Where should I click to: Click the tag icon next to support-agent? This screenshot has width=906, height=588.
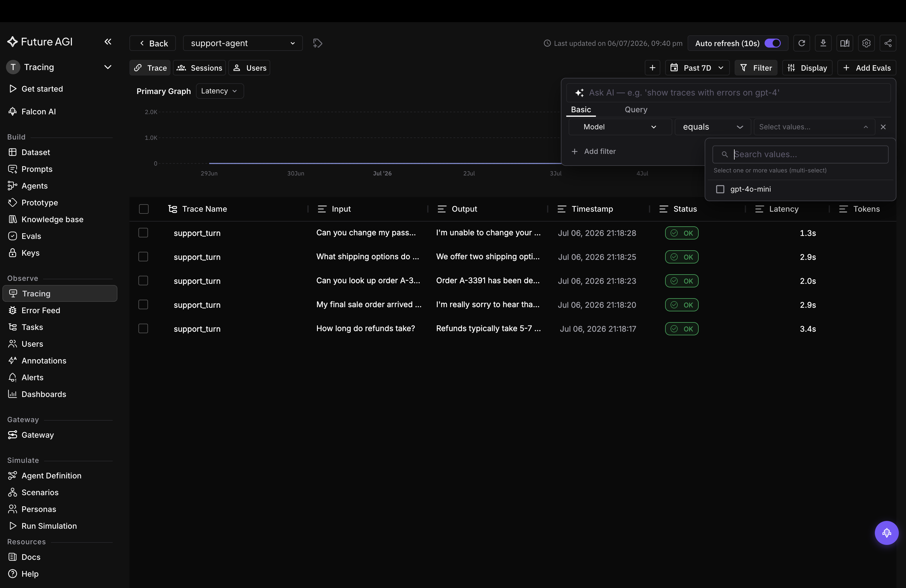click(x=318, y=43)
